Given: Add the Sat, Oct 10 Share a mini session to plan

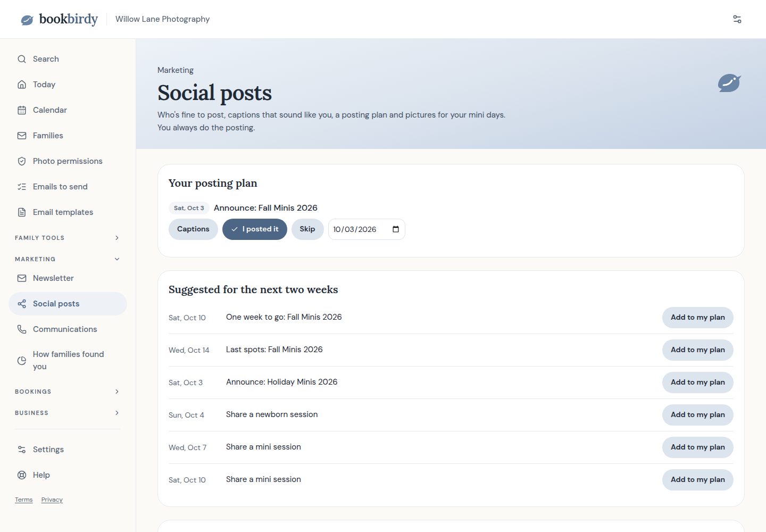Looking at the screenshot, I should 697,480.
